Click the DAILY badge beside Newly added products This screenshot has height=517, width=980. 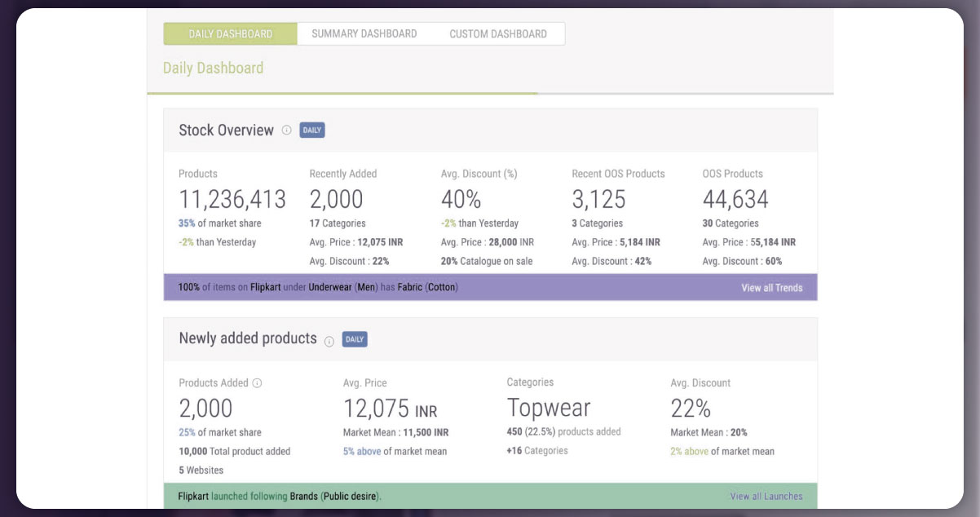click(x=355, y=339)
